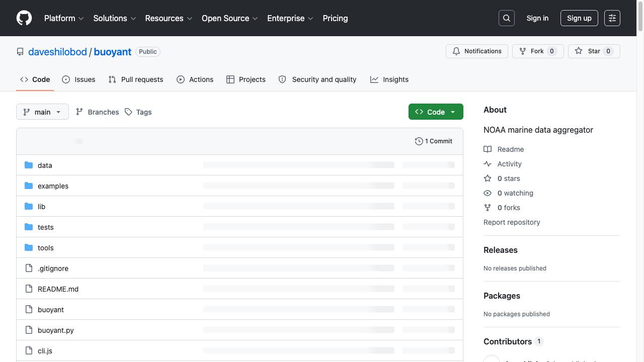Open the buoyant.py file name

coord(56,330)
